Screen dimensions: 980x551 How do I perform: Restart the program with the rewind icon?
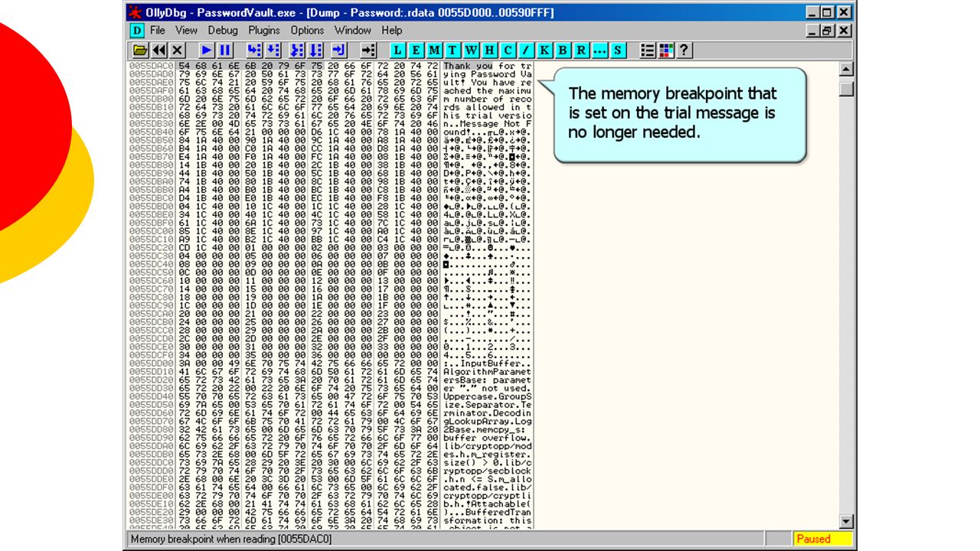click(x=158, y=51)
